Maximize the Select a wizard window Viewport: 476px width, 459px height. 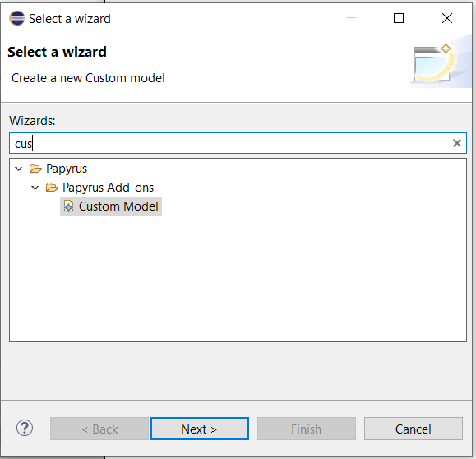coord(399,18)
